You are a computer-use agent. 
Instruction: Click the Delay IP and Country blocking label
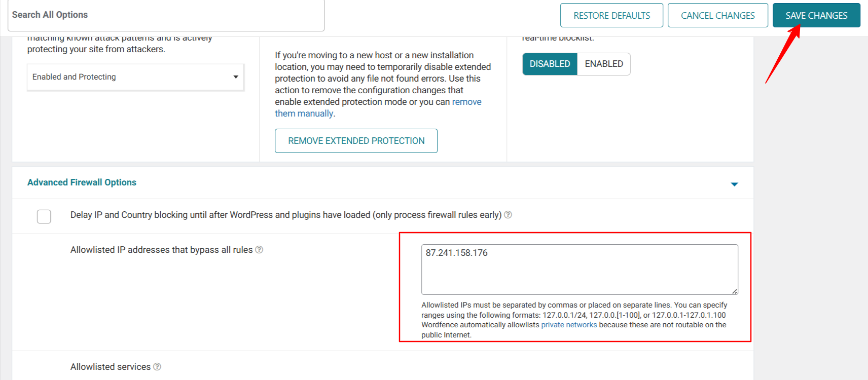pos(285,215)
